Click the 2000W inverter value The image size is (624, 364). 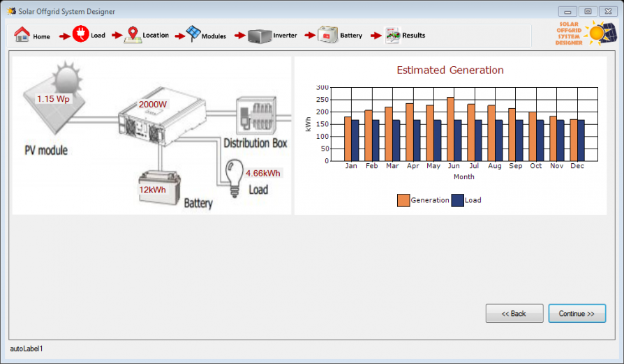[x=152, y=105]
